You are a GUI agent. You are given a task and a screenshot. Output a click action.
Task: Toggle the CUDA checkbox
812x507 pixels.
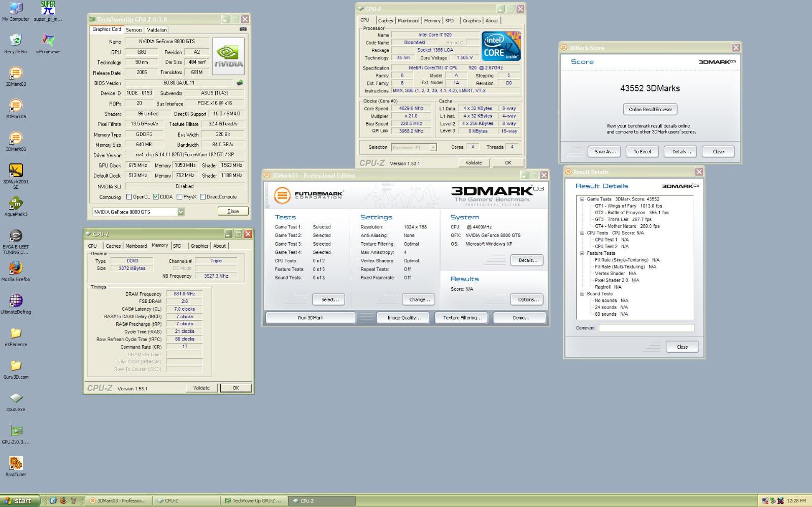pos(156,197)
